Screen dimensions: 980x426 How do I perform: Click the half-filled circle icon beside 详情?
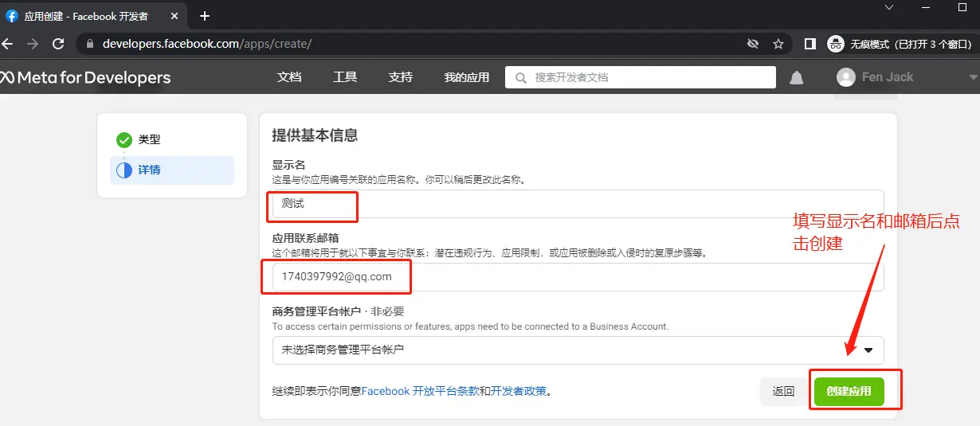click(124, 170)
